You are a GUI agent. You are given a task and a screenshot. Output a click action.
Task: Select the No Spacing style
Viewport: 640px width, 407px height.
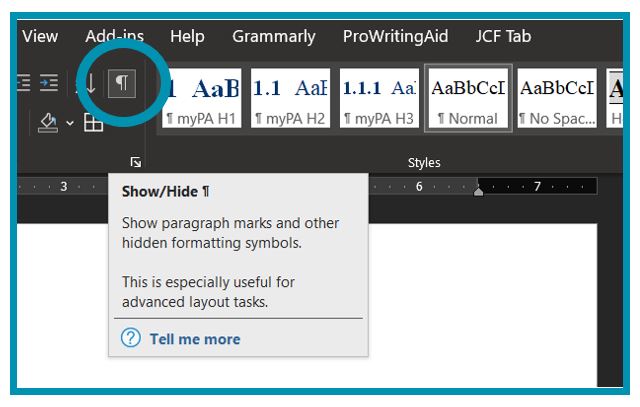pos(556,99)
